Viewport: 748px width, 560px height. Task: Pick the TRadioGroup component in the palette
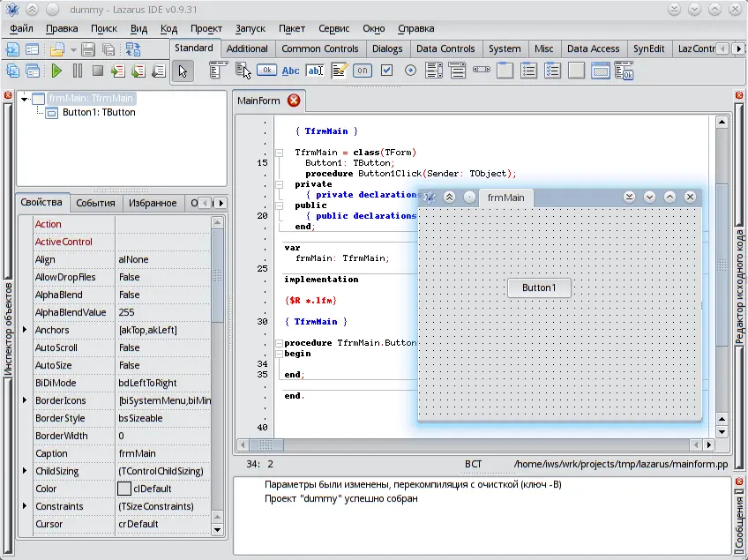pos(528,71)
